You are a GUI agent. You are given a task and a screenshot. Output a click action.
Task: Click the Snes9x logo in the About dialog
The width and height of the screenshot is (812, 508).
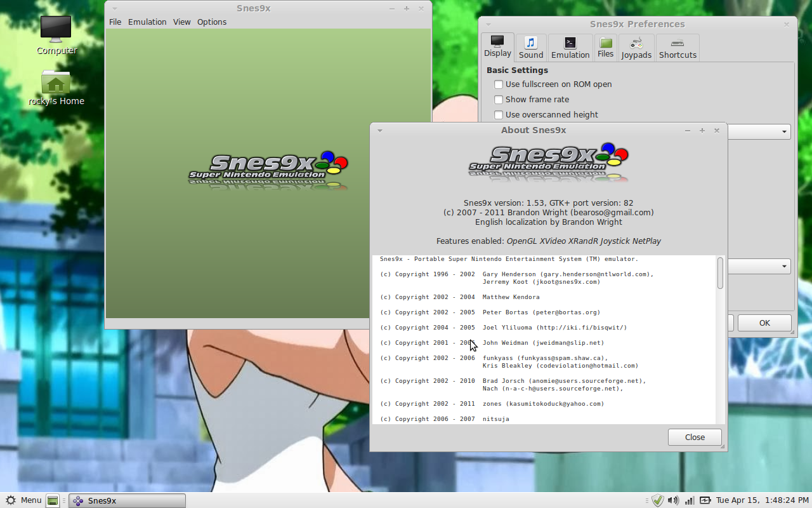[549, 162]
